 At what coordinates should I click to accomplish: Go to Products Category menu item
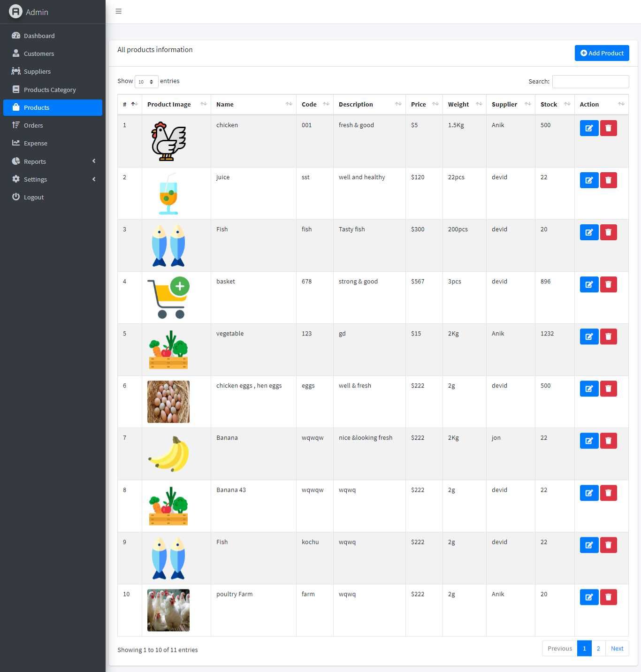tap(50, 90)
